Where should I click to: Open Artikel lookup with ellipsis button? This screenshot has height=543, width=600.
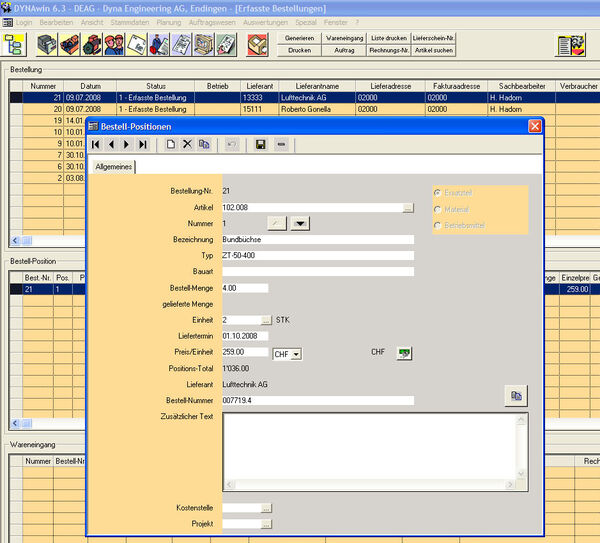point(408,208)
